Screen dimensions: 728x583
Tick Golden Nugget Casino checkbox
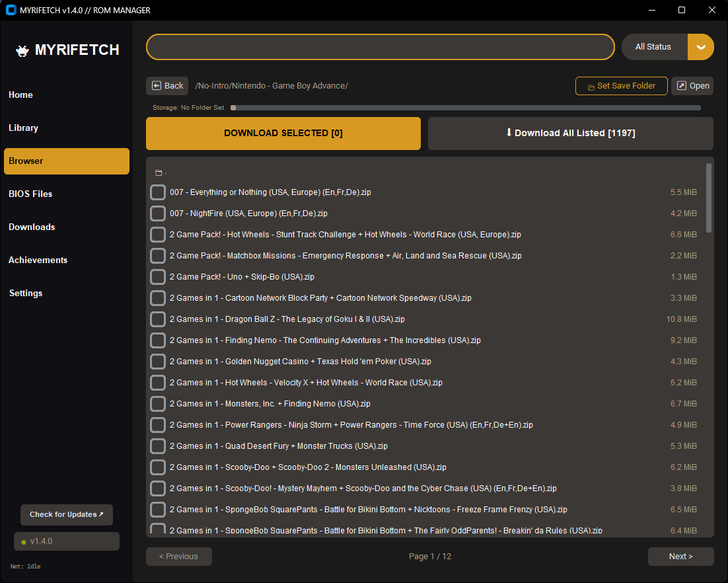pyautogui.click(x=158, y=362)
